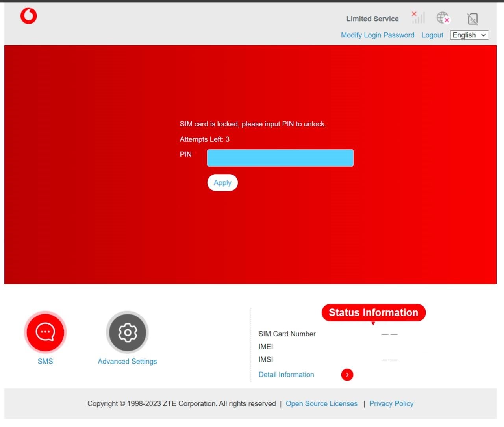
Task: Click the SIM card status icon
Action: tap(472, 19)
